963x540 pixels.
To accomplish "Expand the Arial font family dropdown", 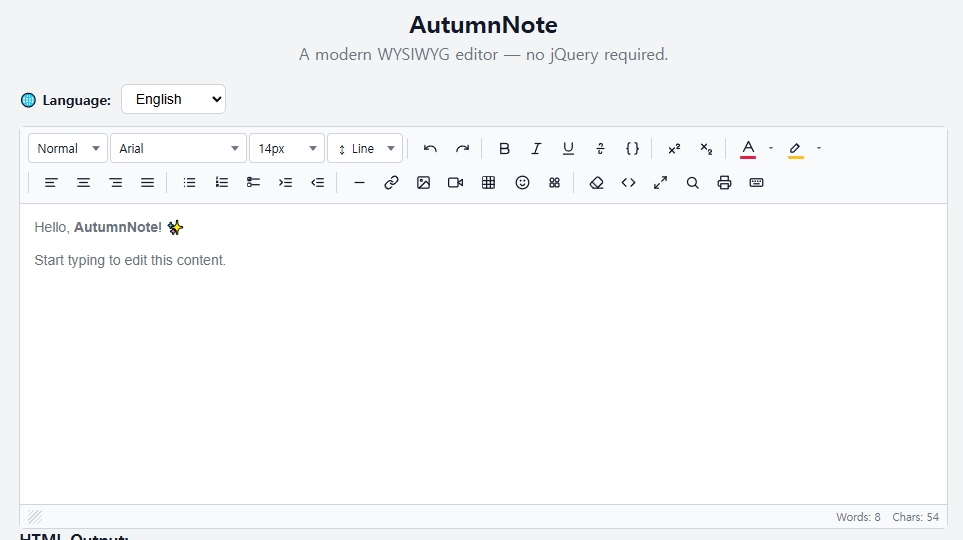I will pos(178,149).
